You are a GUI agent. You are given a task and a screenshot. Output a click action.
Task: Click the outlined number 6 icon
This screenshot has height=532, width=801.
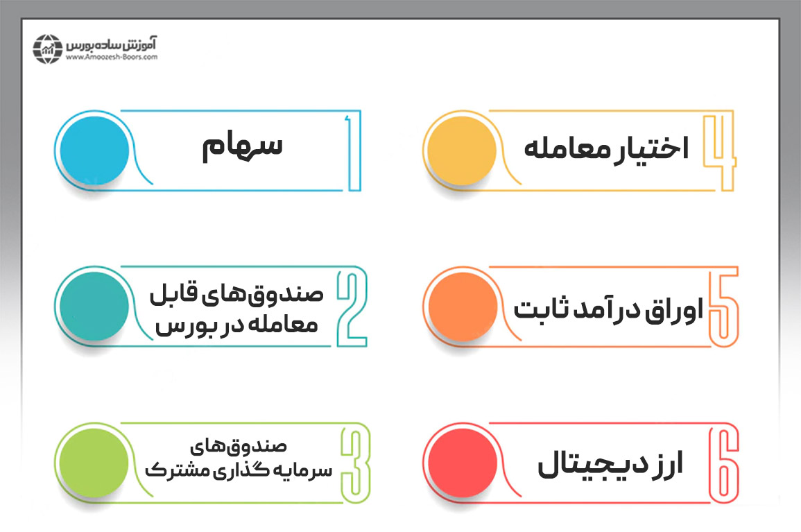click(722, 463)
